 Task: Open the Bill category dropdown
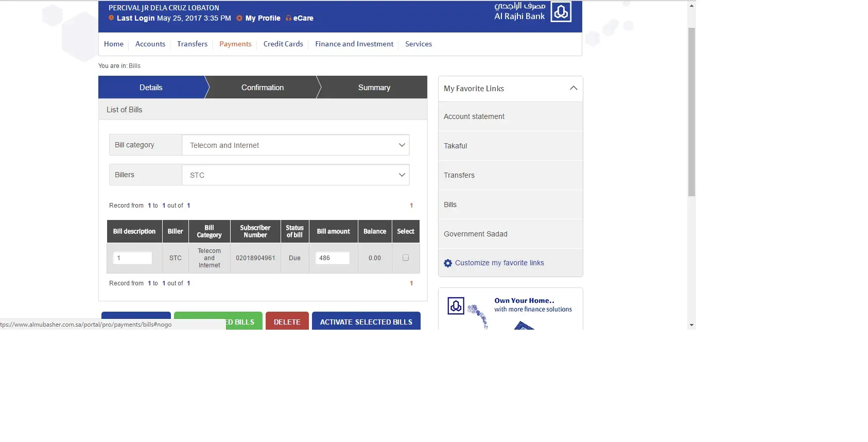click(x=296, y=145)
